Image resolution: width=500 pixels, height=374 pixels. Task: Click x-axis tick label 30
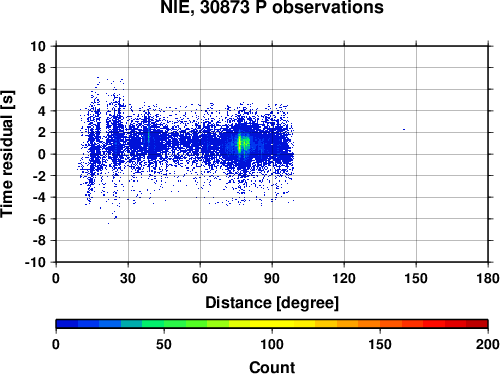pos(128,278)
